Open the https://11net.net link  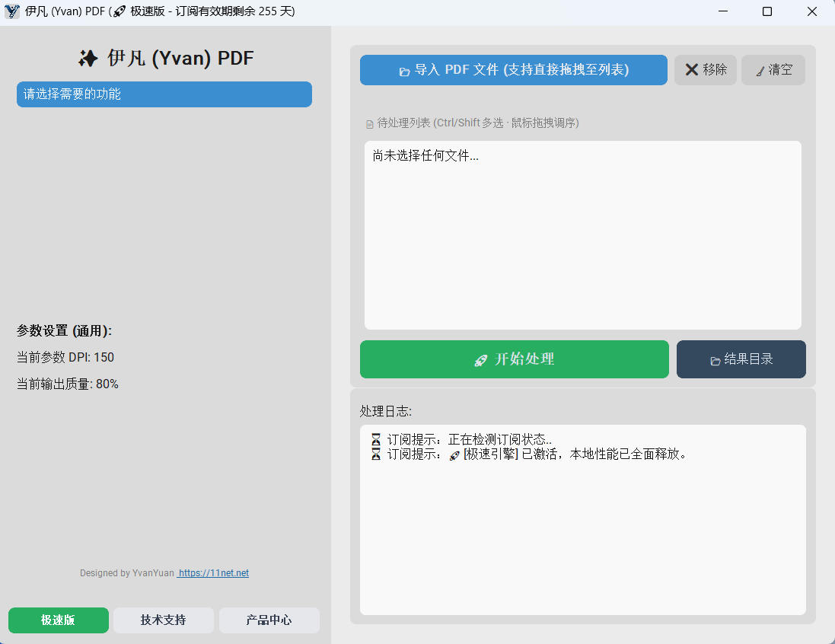point(214,573)
